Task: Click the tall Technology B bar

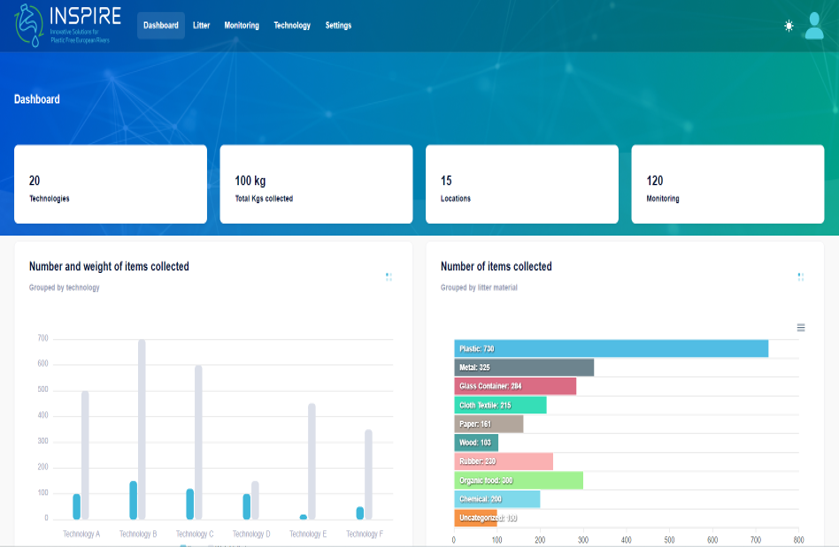Action: pos(142,430)
